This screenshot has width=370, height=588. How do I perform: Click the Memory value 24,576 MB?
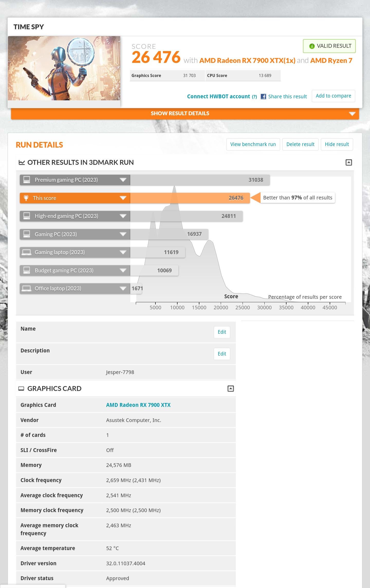pos(119,465)
